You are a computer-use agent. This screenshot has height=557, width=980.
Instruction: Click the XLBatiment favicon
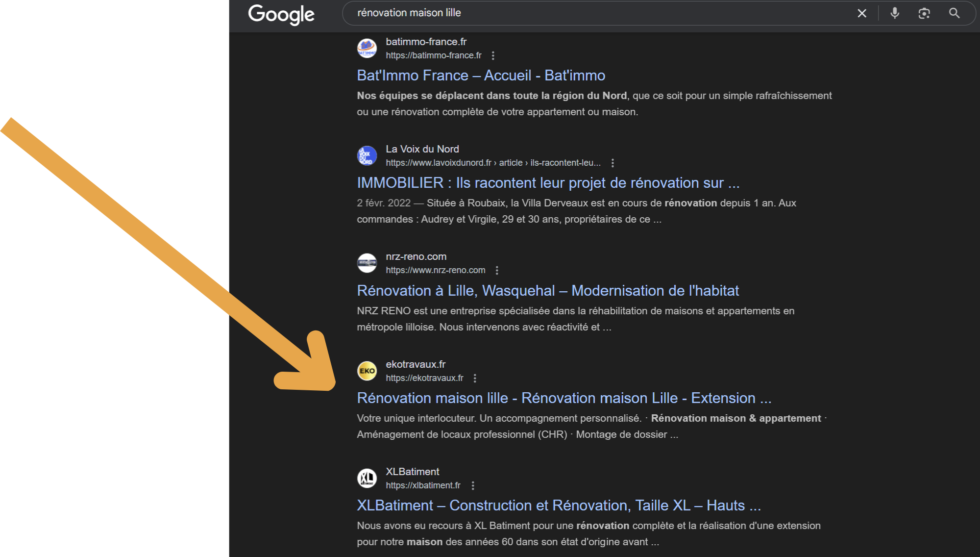(367, 478)
